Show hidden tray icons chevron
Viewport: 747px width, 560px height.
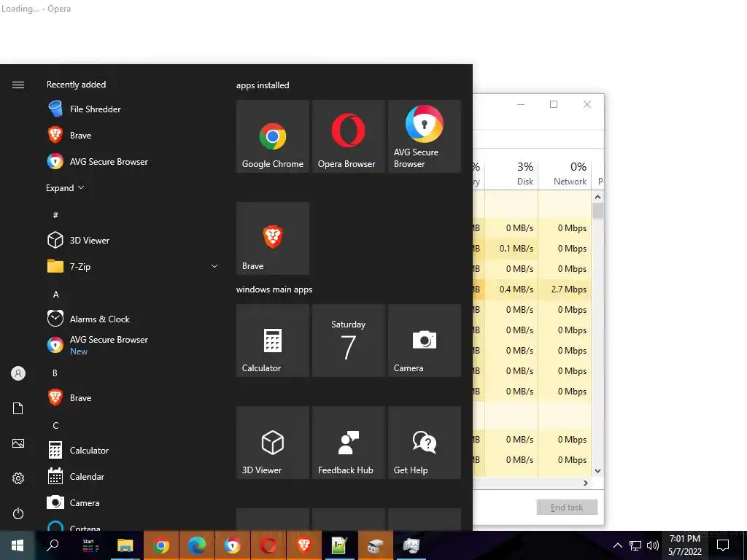coord(617,545)
